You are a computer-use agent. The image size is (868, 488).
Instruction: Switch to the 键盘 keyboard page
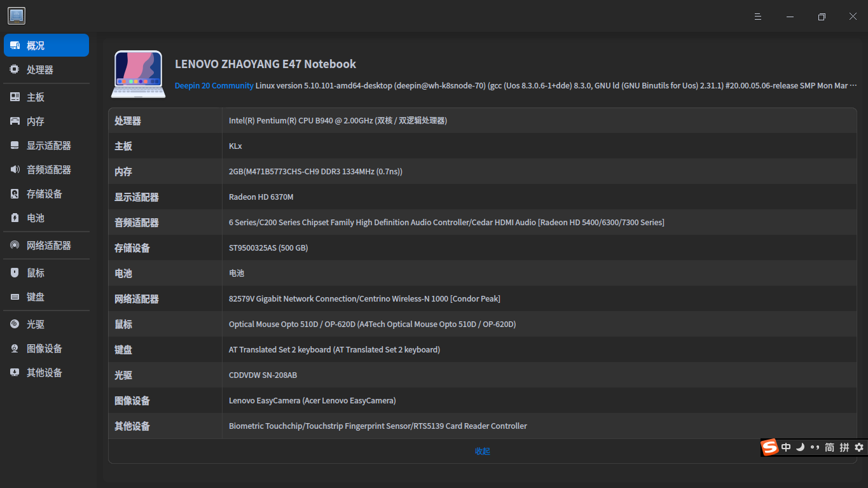point(36,297)
